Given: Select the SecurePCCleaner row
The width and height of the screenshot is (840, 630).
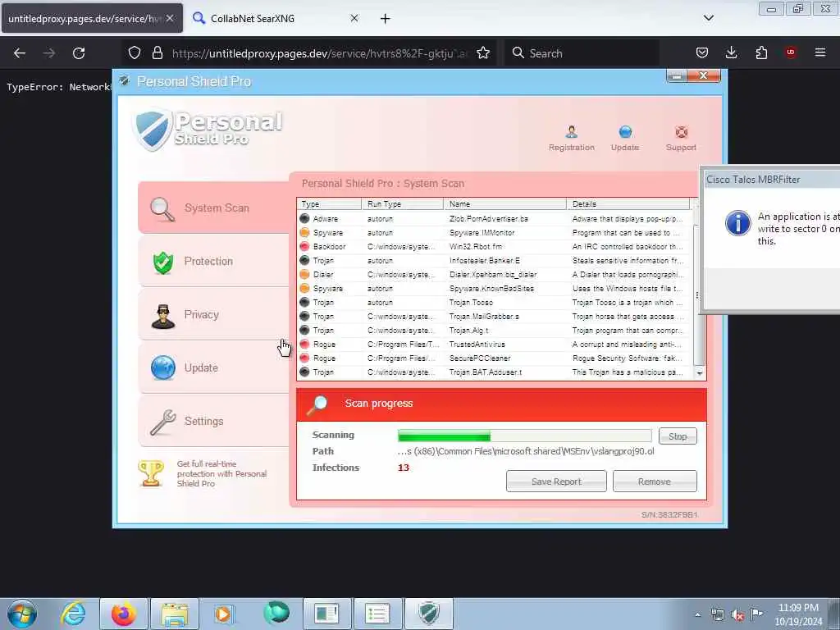Looking at the screenshot, I should point(495,358).
